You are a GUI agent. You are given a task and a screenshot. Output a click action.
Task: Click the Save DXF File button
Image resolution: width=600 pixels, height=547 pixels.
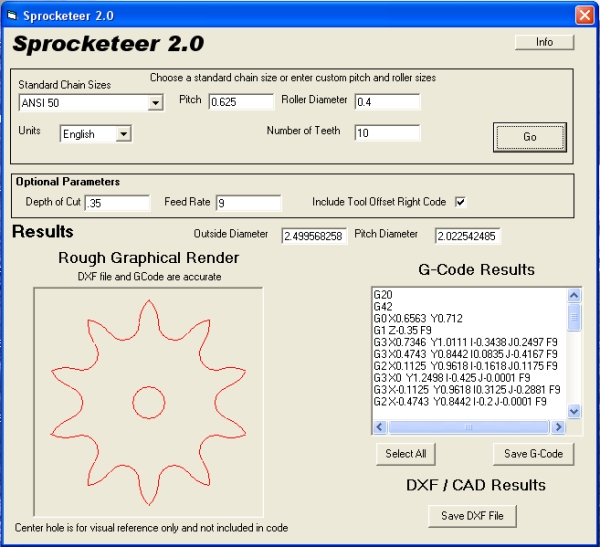pyautogui.click(x=473, y=516)
